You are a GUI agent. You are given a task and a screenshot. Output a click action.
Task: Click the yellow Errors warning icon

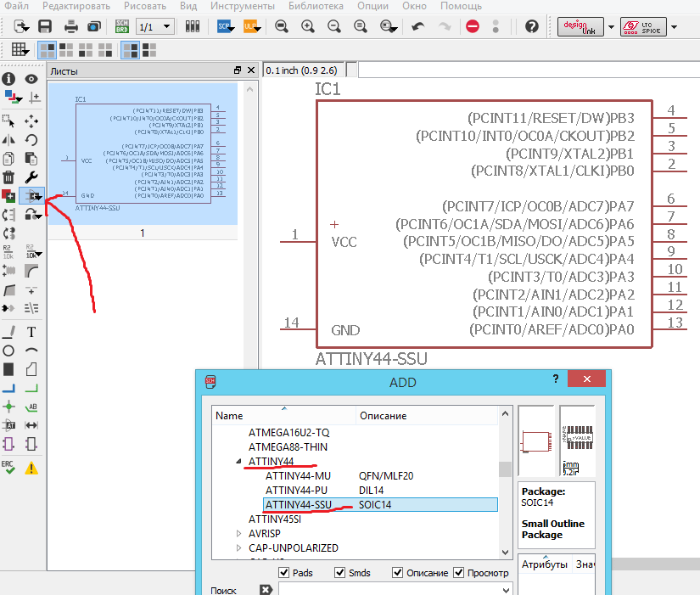pyautogui.click(x=31, y=469)
